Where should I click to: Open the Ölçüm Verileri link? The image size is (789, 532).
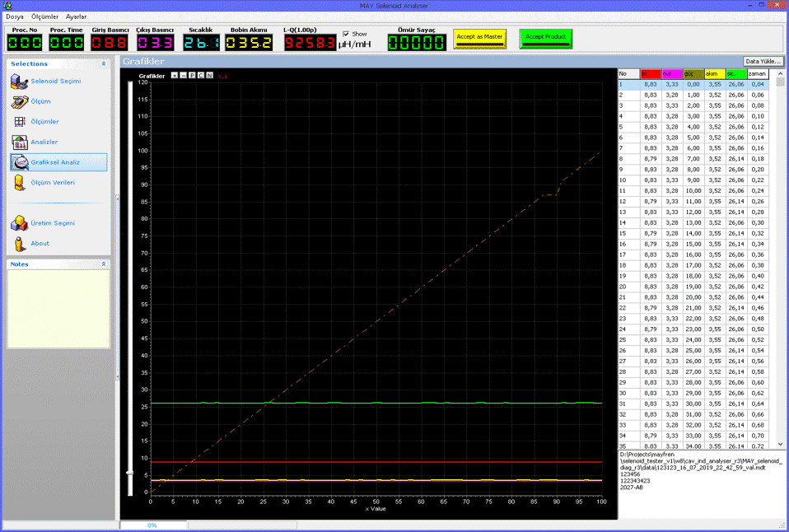pos(53,183)
